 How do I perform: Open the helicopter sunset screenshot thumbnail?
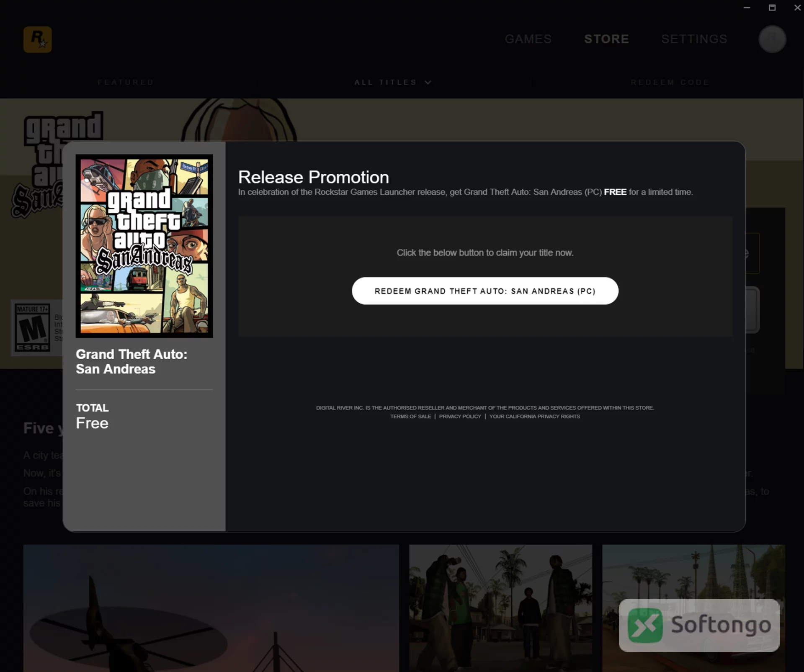point(211,608)
